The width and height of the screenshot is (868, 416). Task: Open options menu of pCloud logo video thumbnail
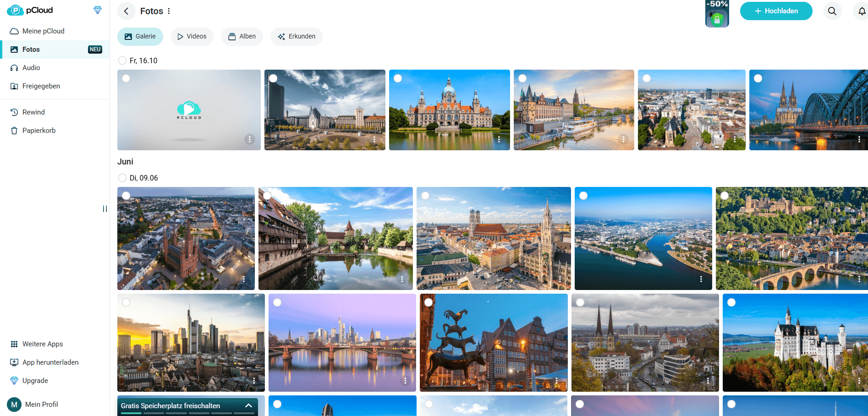249,139
